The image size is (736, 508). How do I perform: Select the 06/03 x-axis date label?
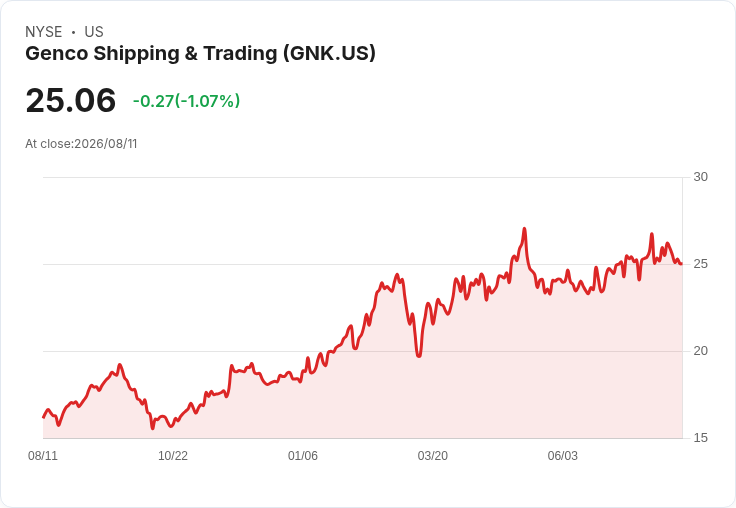tap(563, 456)
